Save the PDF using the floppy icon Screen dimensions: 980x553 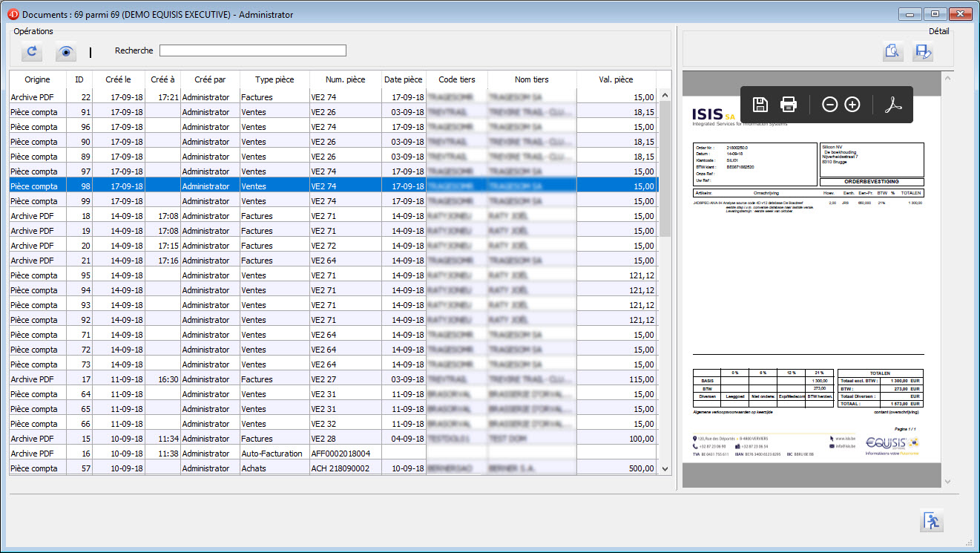click(760, 105)
